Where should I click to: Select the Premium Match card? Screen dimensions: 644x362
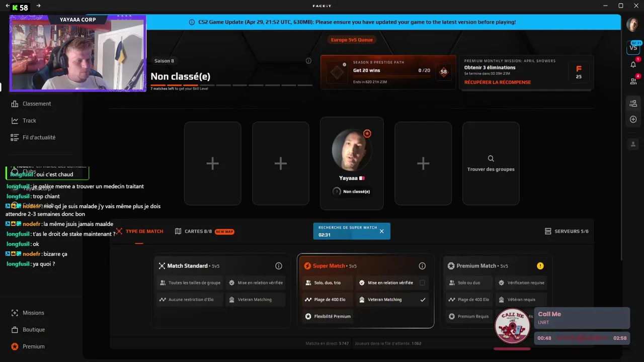(496, 292)
